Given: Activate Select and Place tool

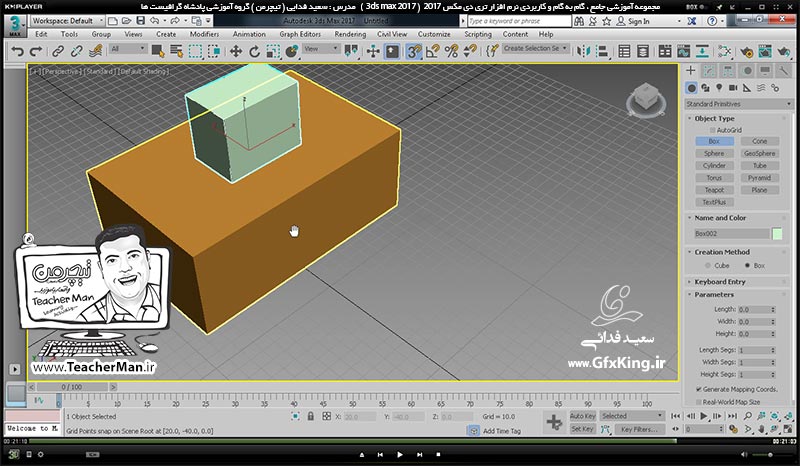Looking at the screenshot, I should point(292,51).
